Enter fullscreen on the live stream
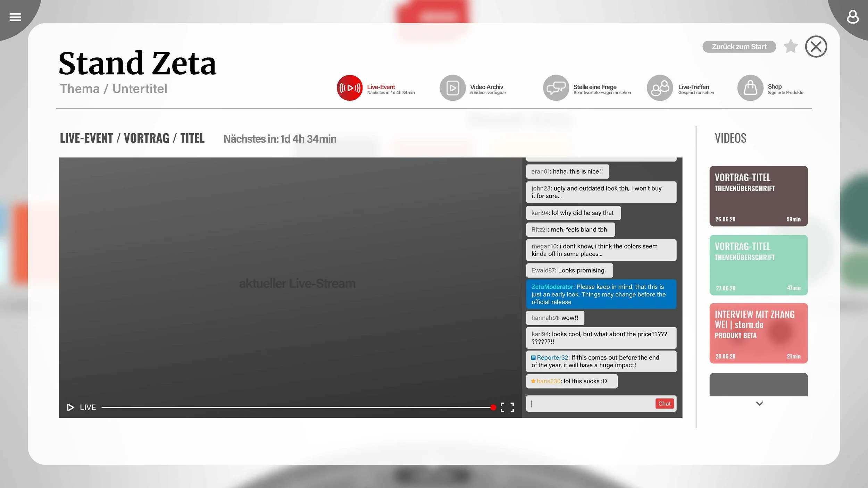This screenshot has height=488, width=868. tap(507, 407)
